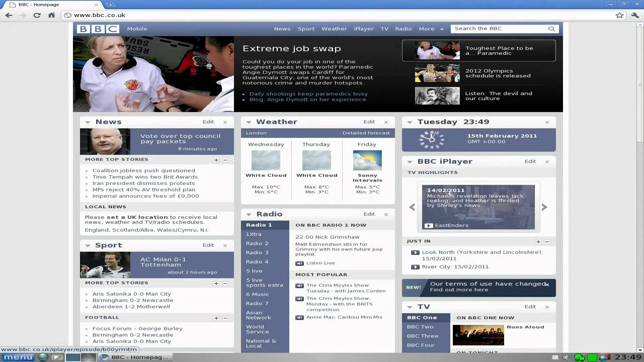Close the Weather module
This screenshot has height=362, width=644.
tap(386, 122)
